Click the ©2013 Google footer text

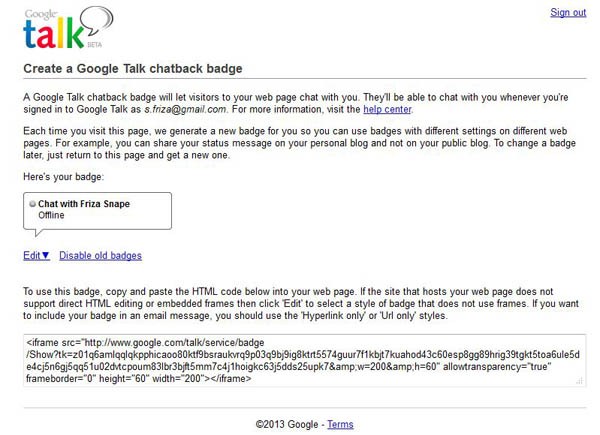(x=287, y=424)
